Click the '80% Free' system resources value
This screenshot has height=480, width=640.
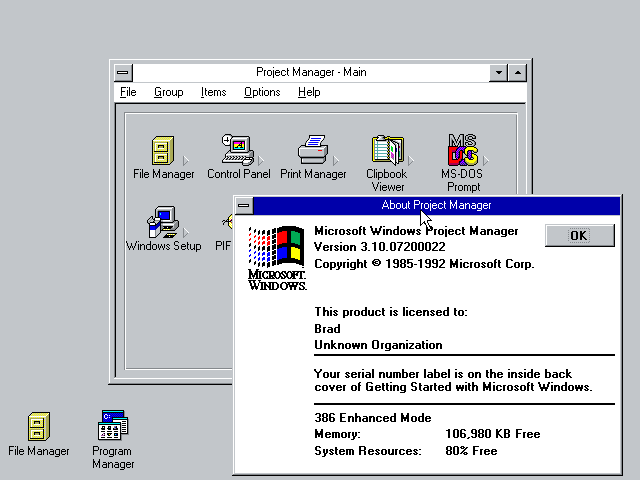(x=471, y=451)
